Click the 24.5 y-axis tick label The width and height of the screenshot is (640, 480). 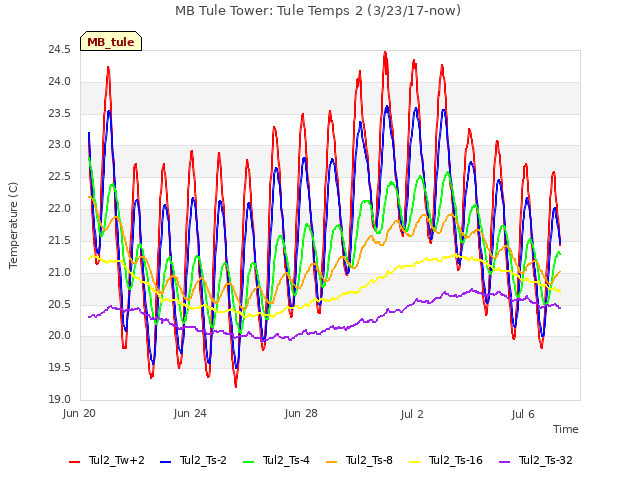point(59,50)
